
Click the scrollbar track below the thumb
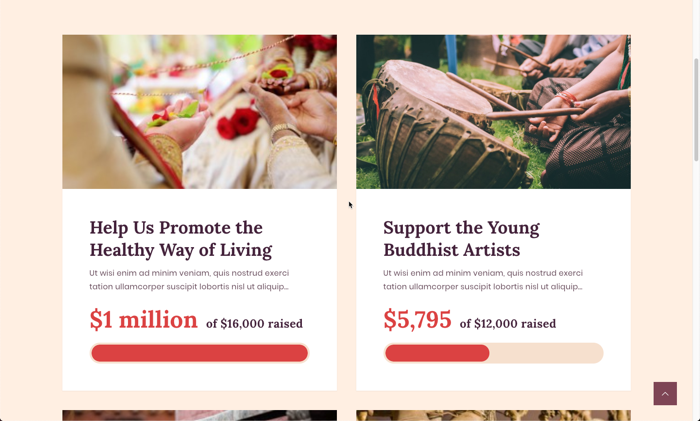coord(696,290)
